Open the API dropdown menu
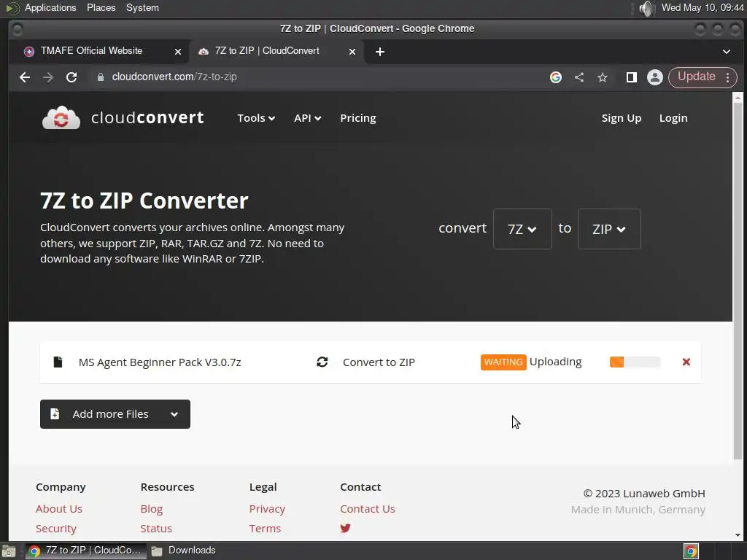The image size is (747, 560). [x=307, y=118]
